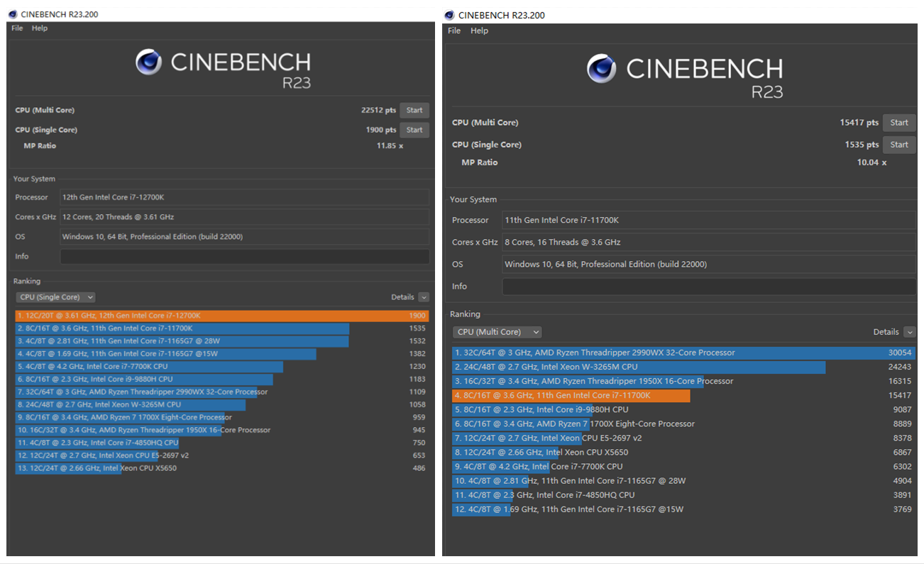924x564 pixels.
Task: Select the Threadripper 1950X row scoring 16315
Action: point(684,381)
